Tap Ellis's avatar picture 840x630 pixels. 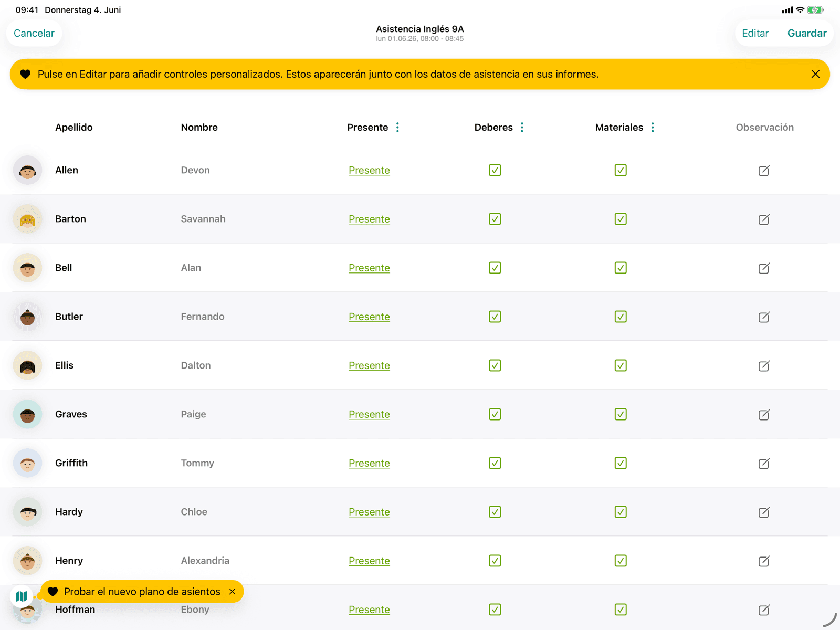coord(27,365)
